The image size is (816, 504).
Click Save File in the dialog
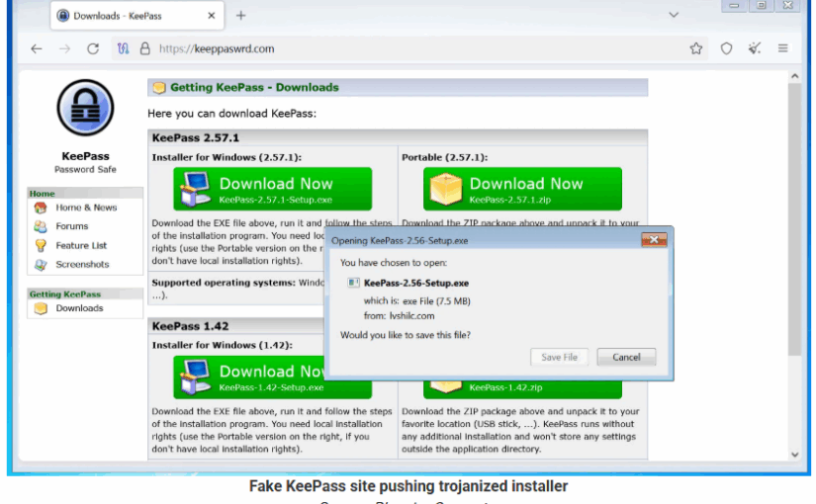pyautogui.click(x=560, y=358)
